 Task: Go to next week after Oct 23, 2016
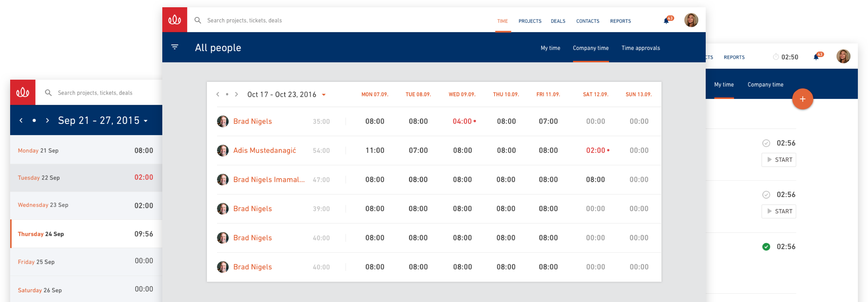pos(237,95)
